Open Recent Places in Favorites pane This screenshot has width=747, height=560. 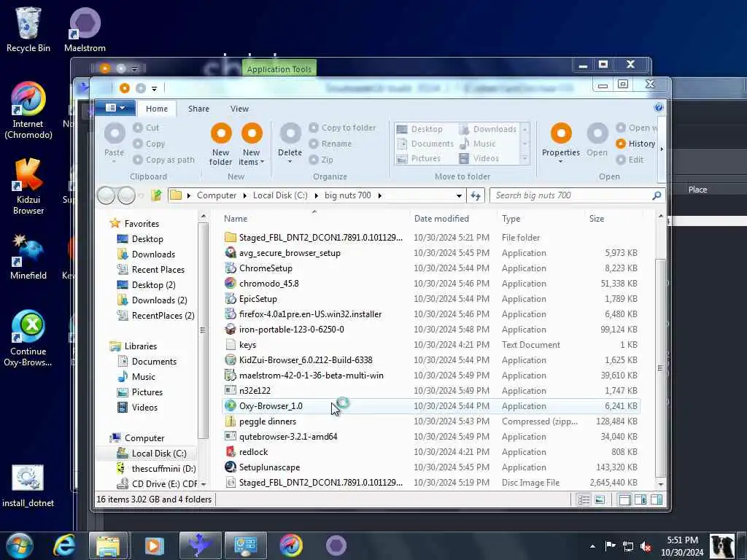point(150,270)
